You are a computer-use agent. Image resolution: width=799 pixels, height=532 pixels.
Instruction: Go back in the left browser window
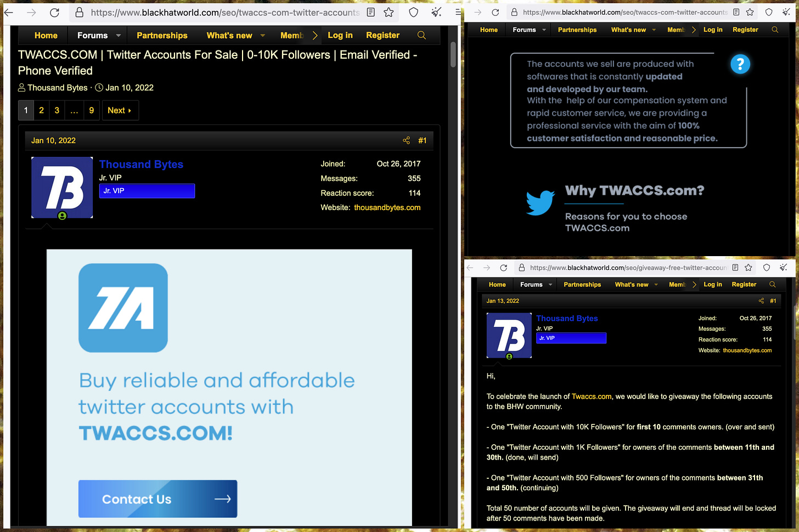pos(9,13)
